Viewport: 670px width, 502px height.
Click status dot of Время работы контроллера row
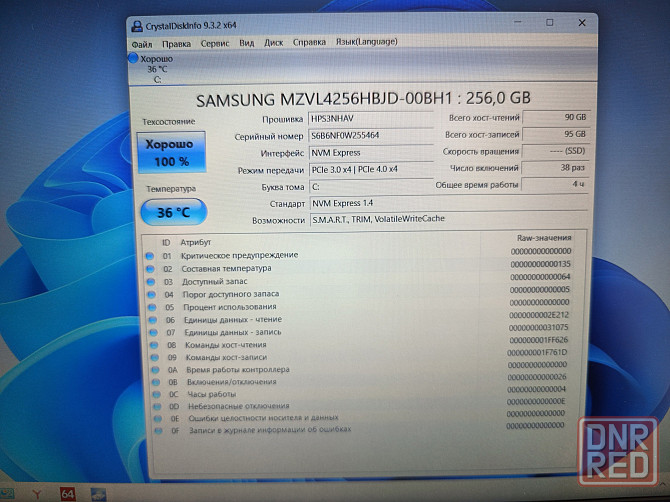click(x=155, y=370)
